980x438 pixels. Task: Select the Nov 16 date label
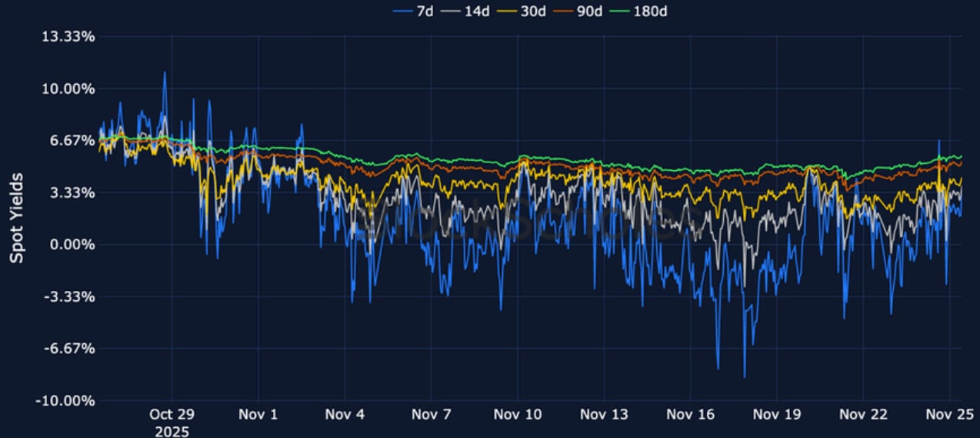pyautogui.click(x=691, y=415)
